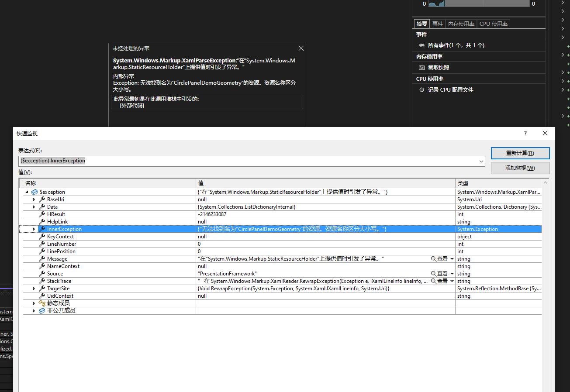
Task: Switch to the CPU 使用率 tab
Action: coord(494,24)
